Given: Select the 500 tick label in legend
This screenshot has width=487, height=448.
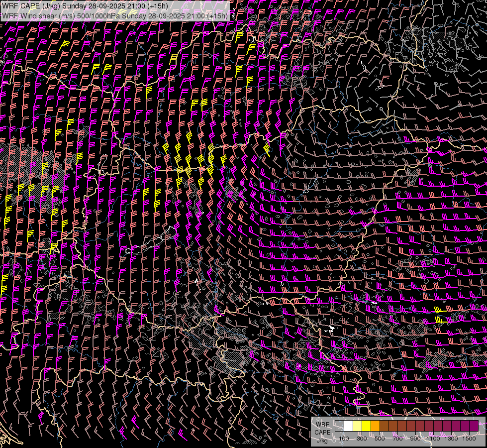Looking at the screenshot, I should [x=380, y=439].
